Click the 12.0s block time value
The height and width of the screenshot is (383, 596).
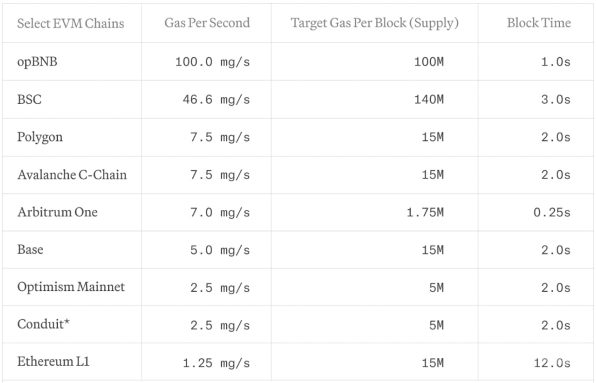552,363
